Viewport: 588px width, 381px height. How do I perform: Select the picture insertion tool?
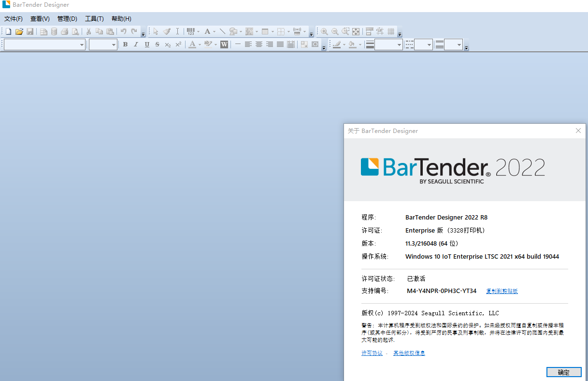(249, 31)
